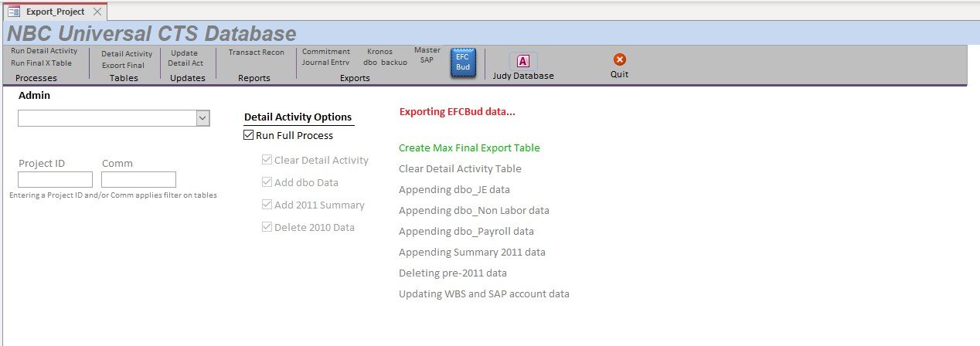Image resolution: width=980 pixels, height=346 pixels.
Task: Open Transact Recon report
Action: pyautogui.click(x=256, y=53)
